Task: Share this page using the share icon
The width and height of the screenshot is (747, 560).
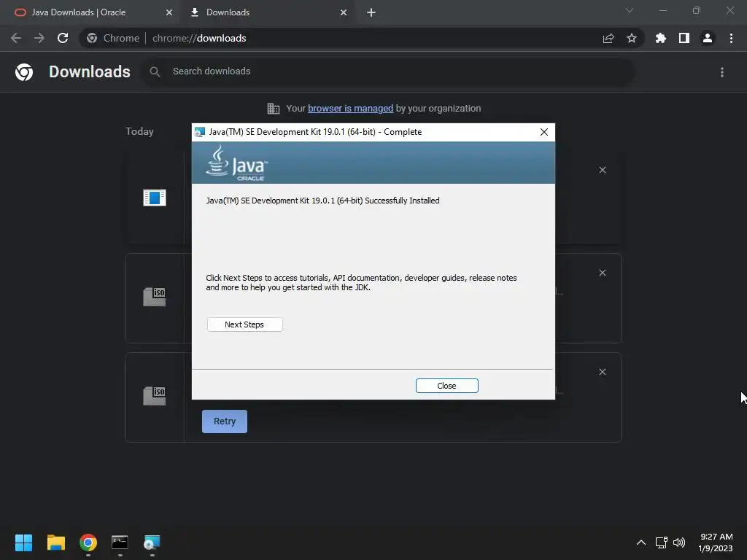Action: coord(608,38)
